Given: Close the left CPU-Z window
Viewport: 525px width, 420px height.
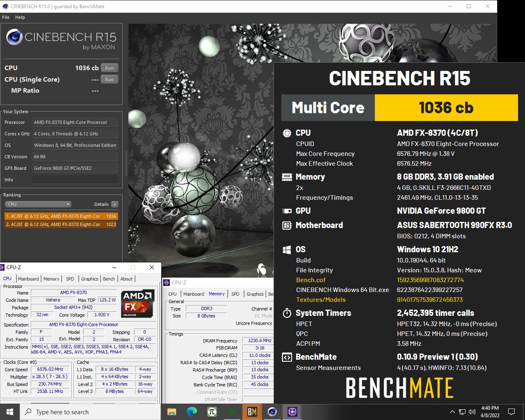Looking at the screenshot, I should click(x=152, y=267).
